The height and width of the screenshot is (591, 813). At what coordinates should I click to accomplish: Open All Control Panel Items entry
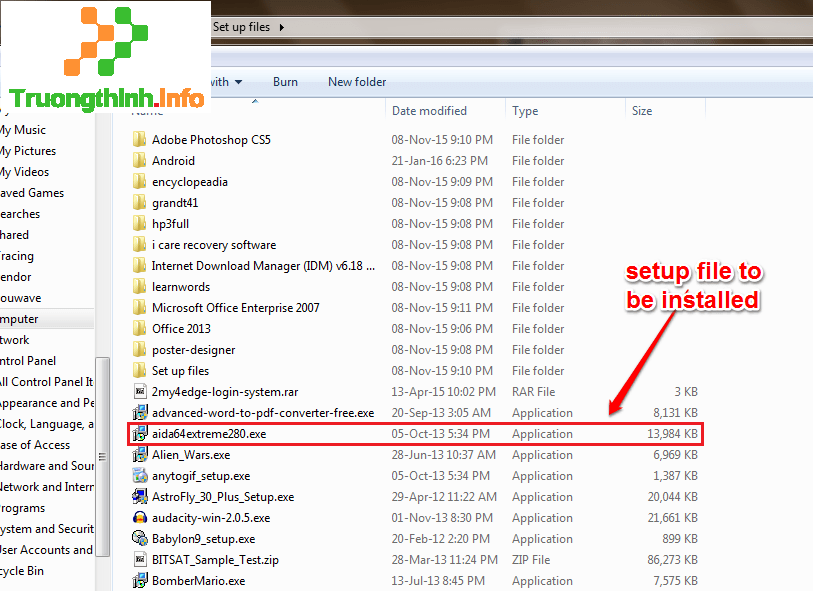coord(47,382)
